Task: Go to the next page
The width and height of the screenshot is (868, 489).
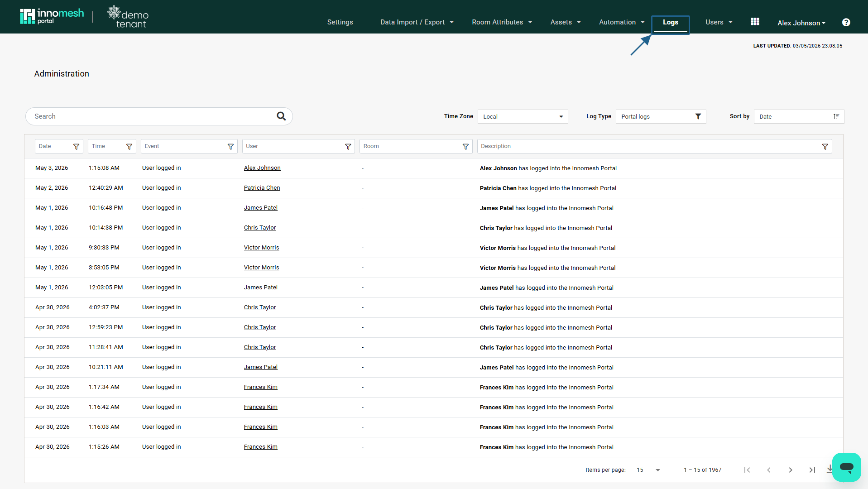Action: [x=791, y=470]
